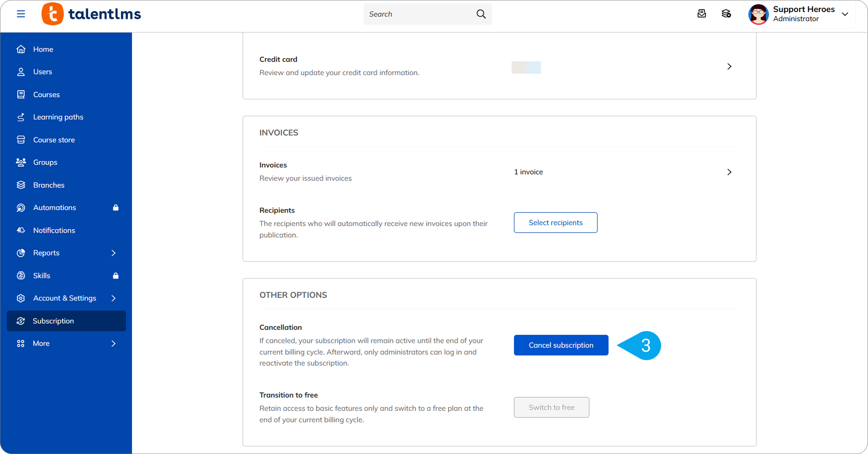Expand the More menu chevron

(x=113, y=343)
